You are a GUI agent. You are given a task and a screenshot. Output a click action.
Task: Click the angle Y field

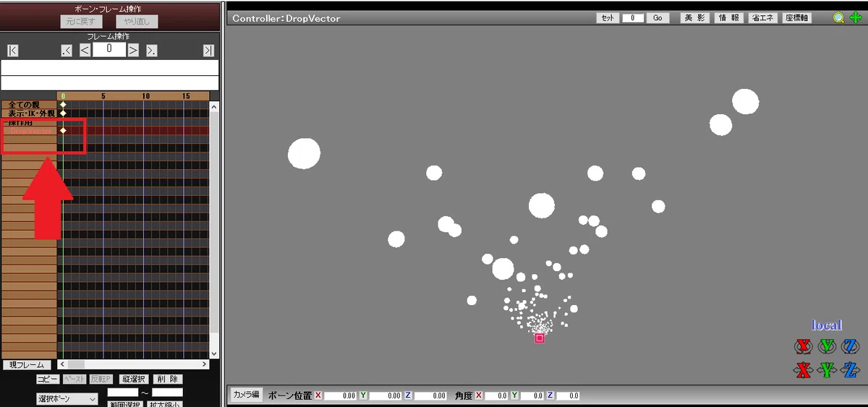click(532, 396)
